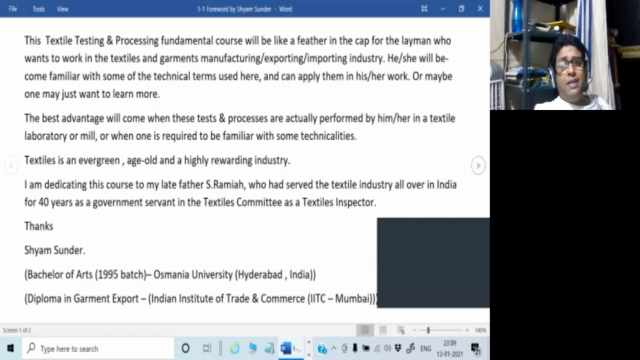The width and height of the screenshot is (640, 360).
Task: Click the pen link tray icon
Action: pyautogui.click(x=411, y=348)
